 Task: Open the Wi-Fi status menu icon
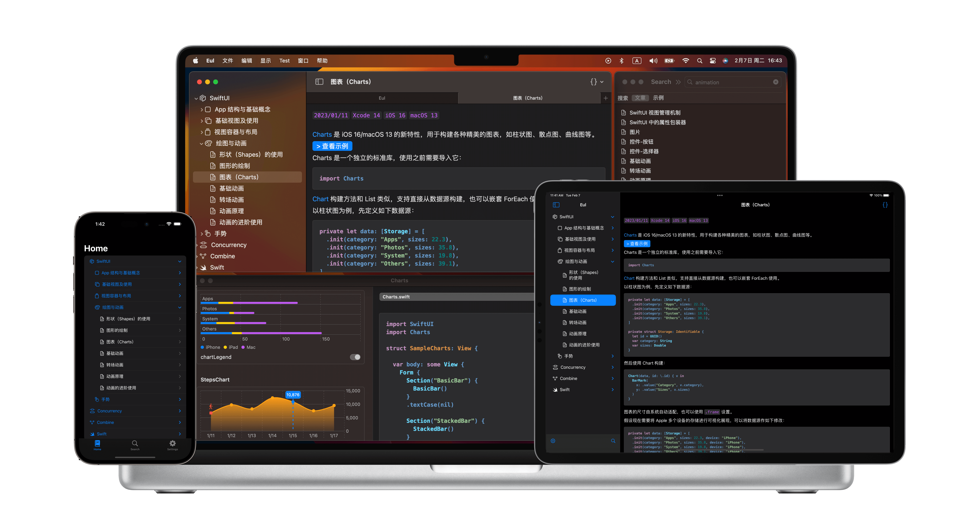pyautogui.click(x=686, y=61)
